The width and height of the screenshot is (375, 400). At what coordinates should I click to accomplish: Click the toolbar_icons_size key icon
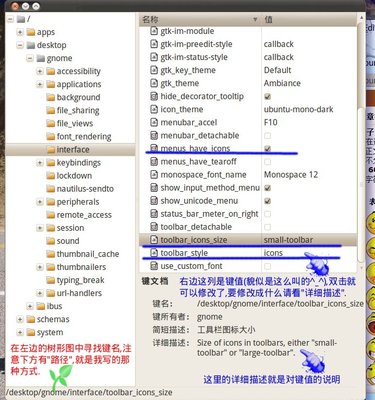coord(154,240)
